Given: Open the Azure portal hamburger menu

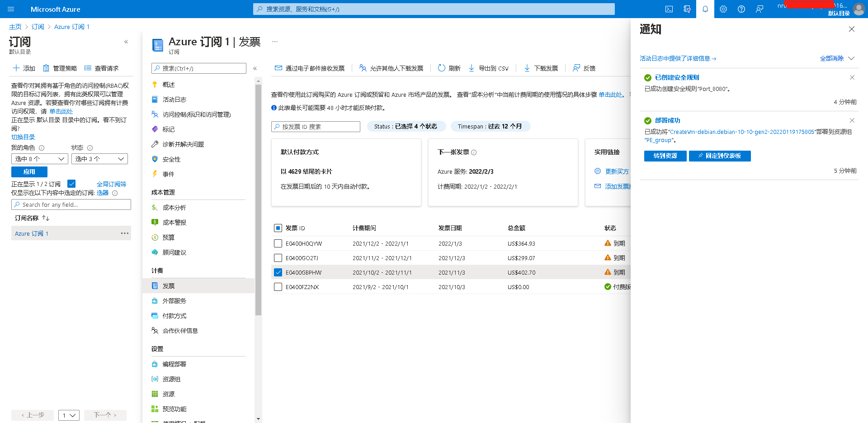Looking at the screenshot, I should [11, 9].
